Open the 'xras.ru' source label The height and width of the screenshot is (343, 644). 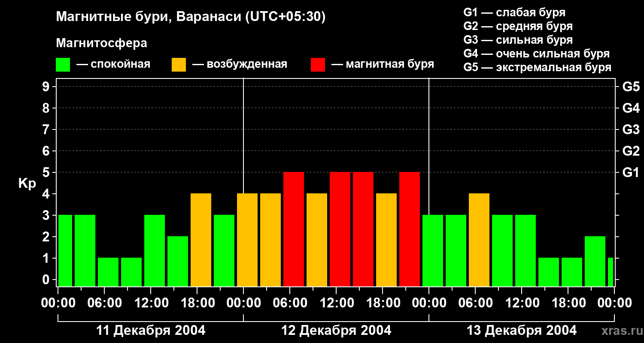pos(622,331)
